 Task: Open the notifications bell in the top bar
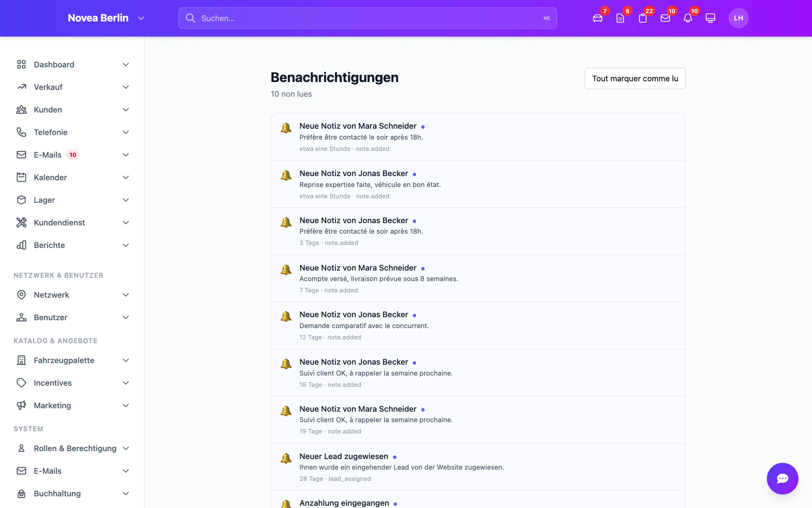pos(688,18)
